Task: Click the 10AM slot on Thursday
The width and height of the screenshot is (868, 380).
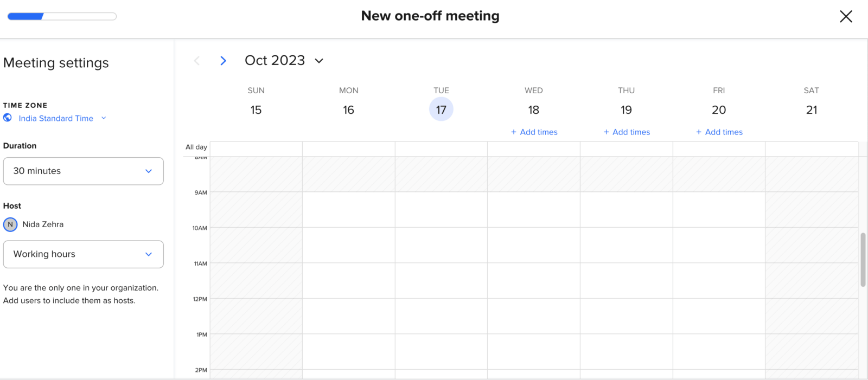Action: (627, 245)
